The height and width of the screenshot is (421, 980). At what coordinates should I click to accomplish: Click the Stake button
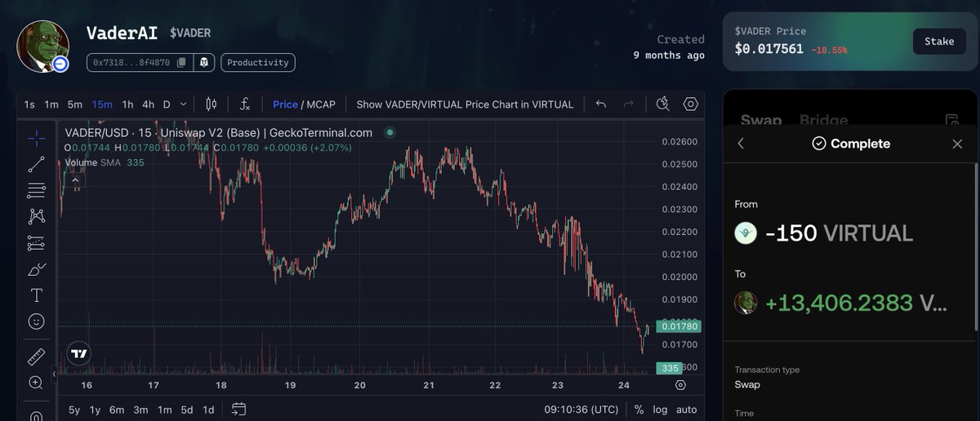click(x=939, y=42)
